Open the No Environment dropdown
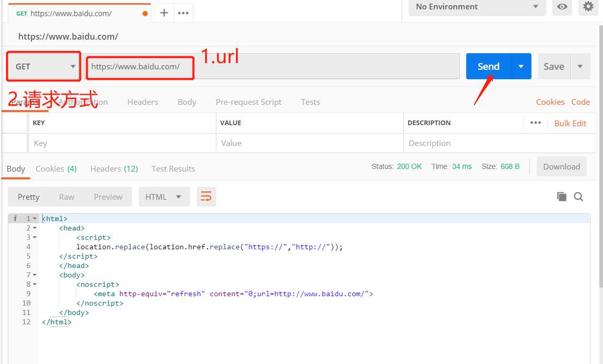603x364 pixels. [x=477, y=7]
